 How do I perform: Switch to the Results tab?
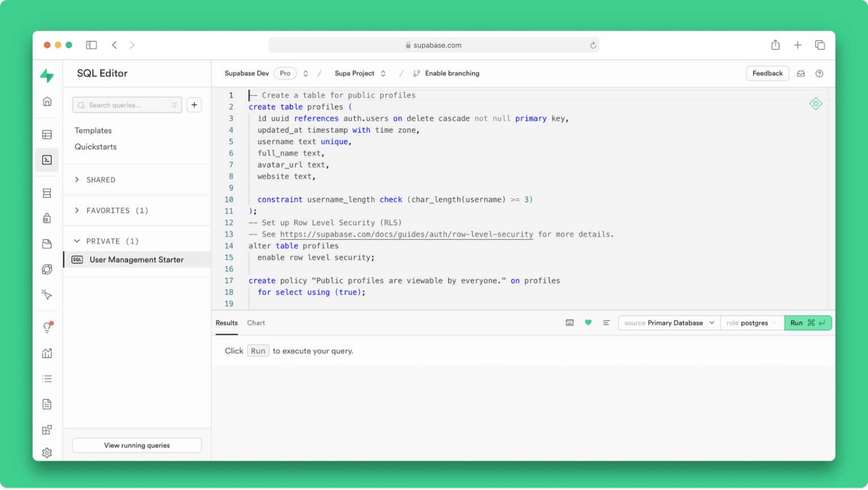(227, 323)
